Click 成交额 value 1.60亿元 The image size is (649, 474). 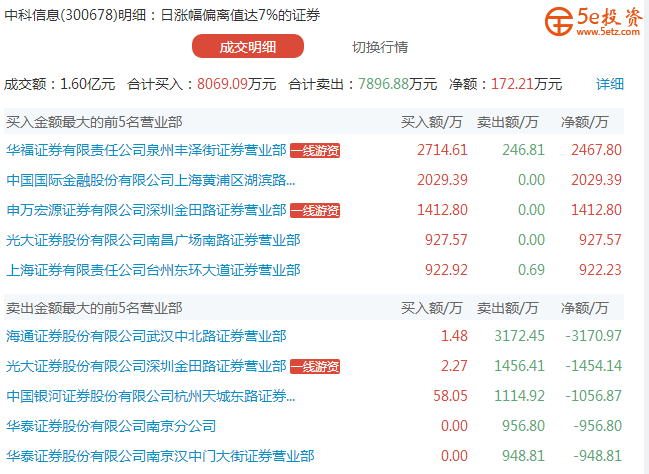[x=88, y=84]
